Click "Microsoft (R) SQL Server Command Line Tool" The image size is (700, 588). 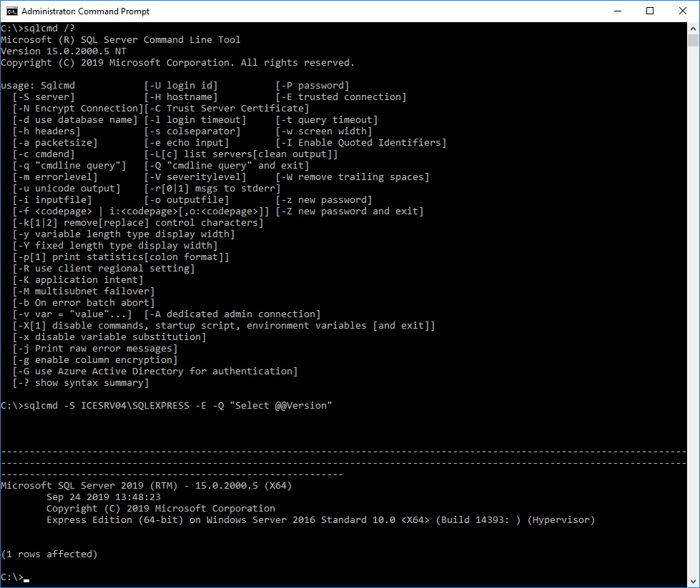pyautogui.click(x=121, y=40)
